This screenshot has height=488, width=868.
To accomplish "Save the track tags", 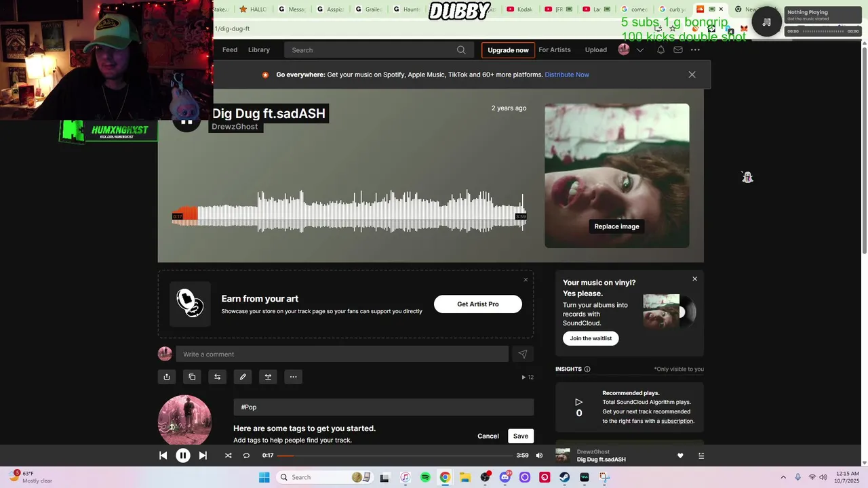I will point(521,436).
